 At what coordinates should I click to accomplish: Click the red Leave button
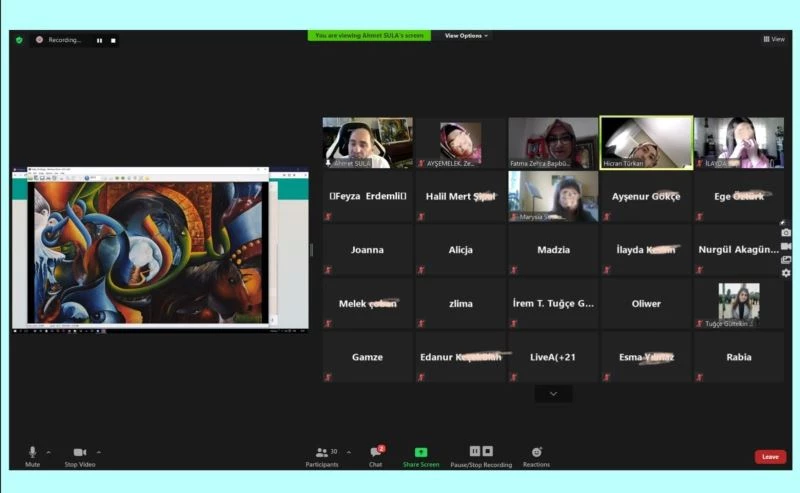pos(769,457)
